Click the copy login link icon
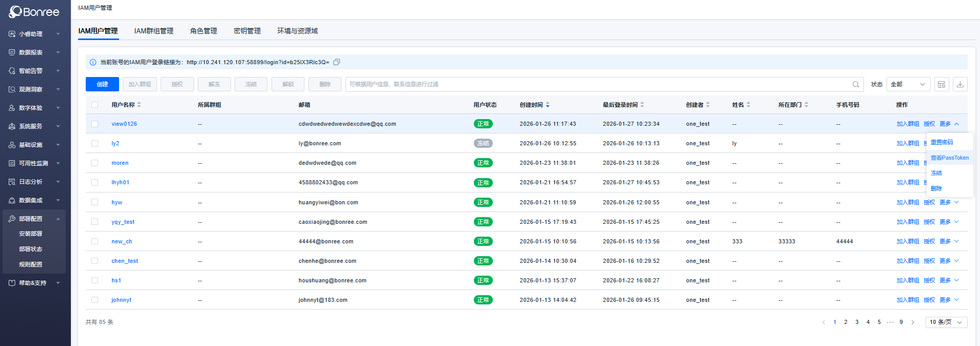Screen dimensions: 980x346 tap(337, 62)
